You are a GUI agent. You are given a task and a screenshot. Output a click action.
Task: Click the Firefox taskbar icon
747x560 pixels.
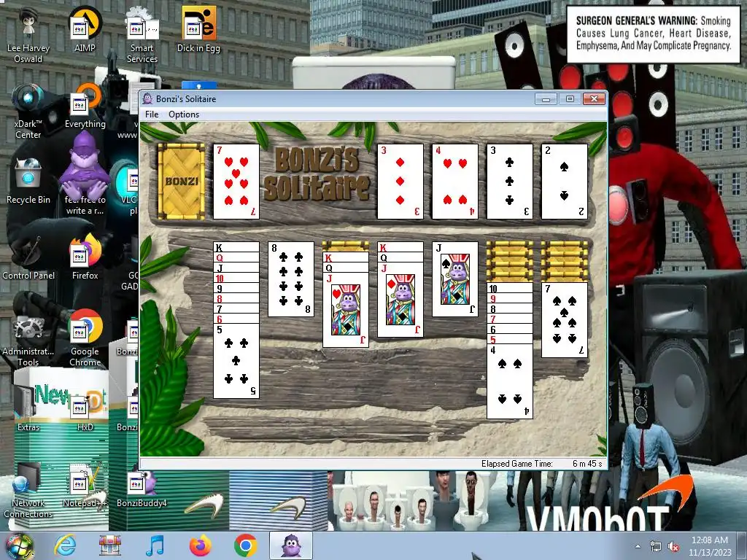pos(201,545)
